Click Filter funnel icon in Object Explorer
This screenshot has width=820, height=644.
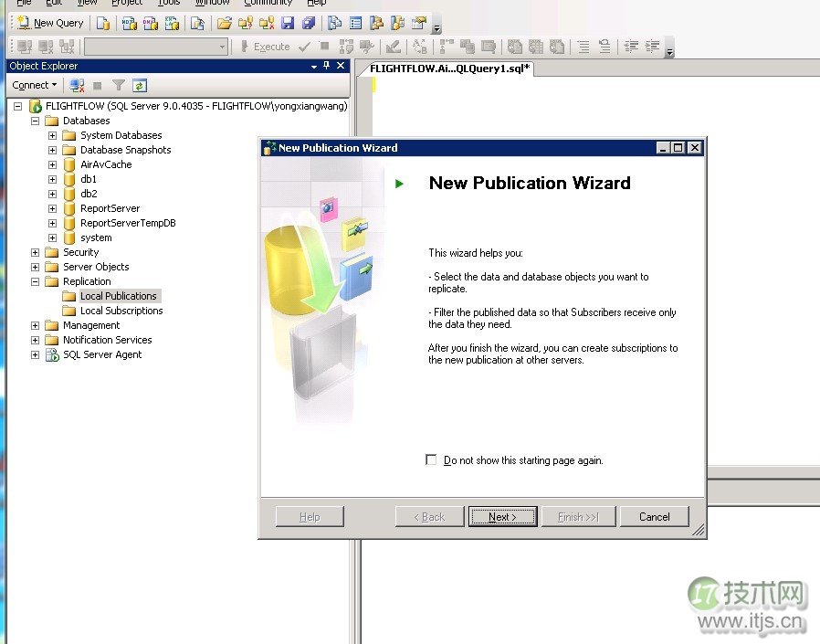tap(119, 85)
